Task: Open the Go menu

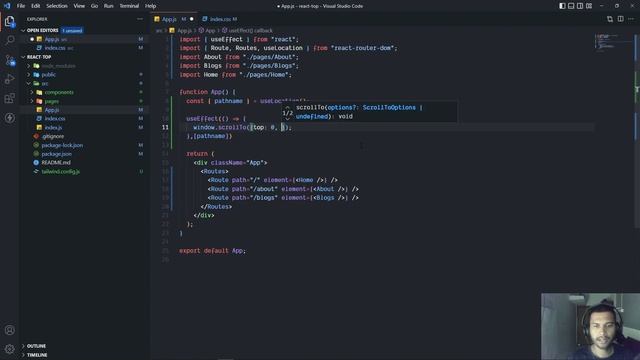Action: pos(94,6)
